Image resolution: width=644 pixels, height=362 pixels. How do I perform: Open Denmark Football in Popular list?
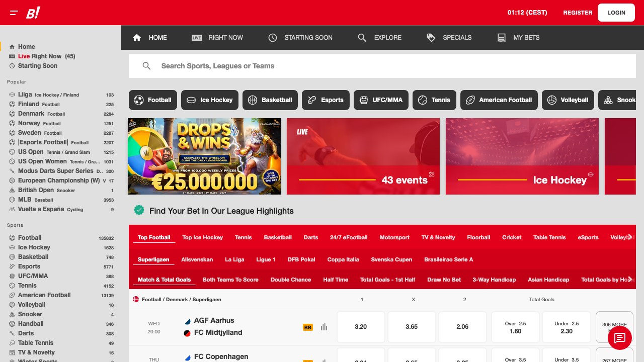tap(60, 114)
